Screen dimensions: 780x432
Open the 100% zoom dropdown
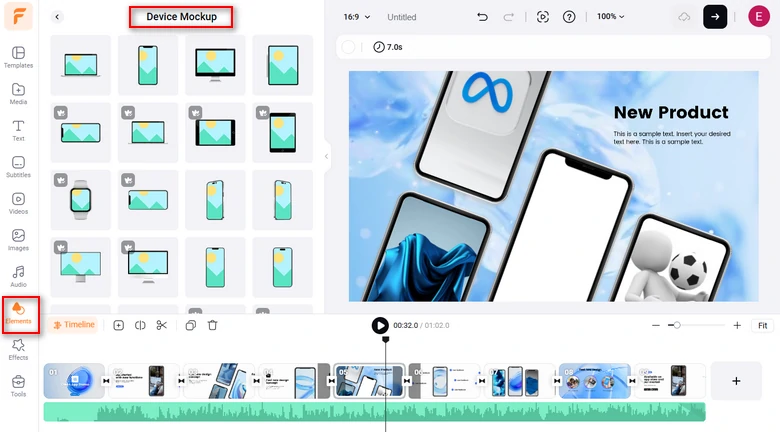pos(610,16)
